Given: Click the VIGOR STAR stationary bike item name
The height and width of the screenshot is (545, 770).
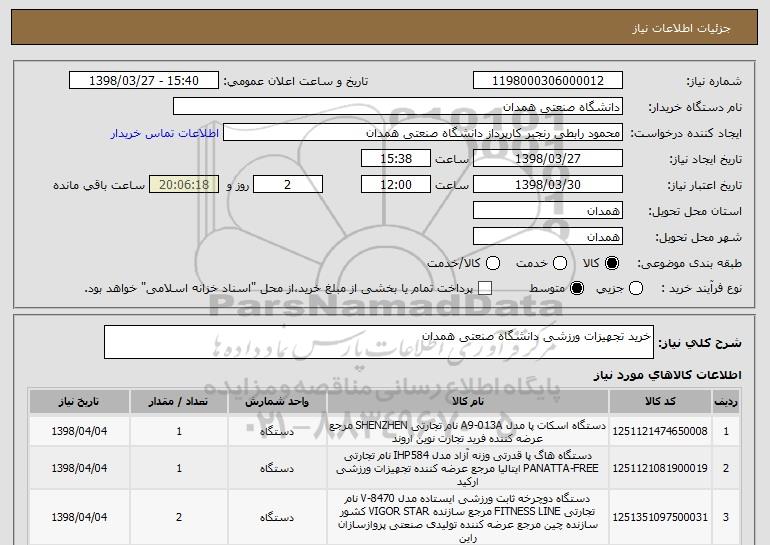Looking at the screenshot, I should pos(468,518).
